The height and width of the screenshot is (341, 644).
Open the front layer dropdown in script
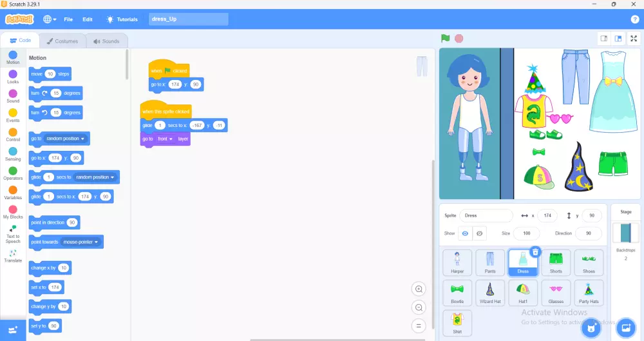(x=165, y=139)
